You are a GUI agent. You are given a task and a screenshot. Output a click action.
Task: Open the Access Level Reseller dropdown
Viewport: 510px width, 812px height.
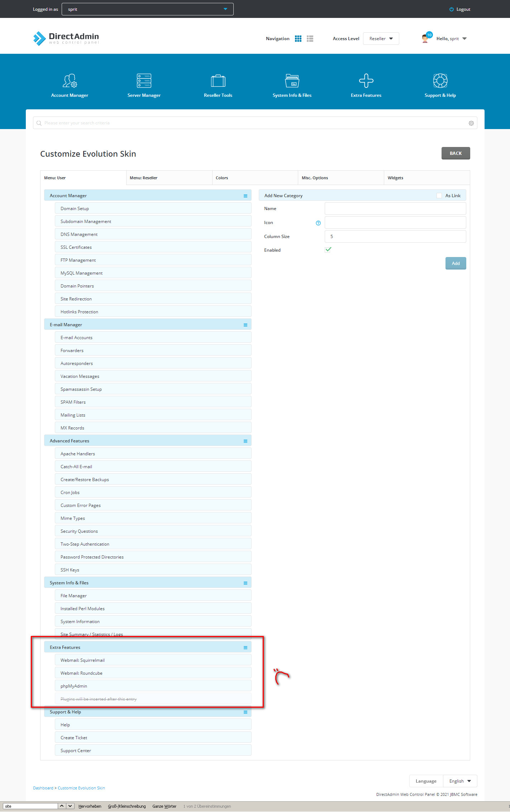point(381,39)
